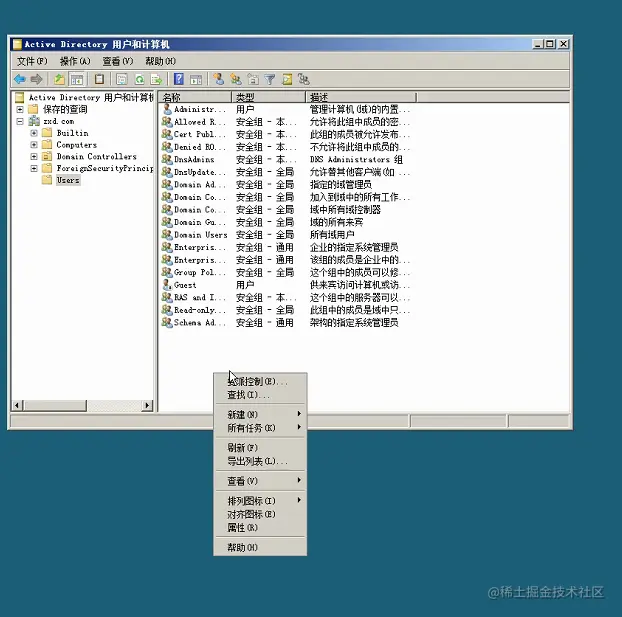Go up one level with folder icon
This screenshot has width=622, height=617.
[59, 79]
